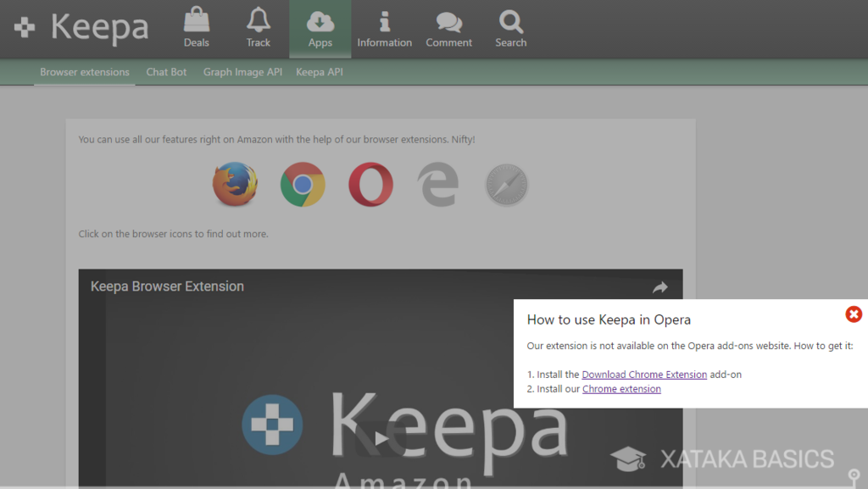Open Search with the magnifier icon

(511, 28)
